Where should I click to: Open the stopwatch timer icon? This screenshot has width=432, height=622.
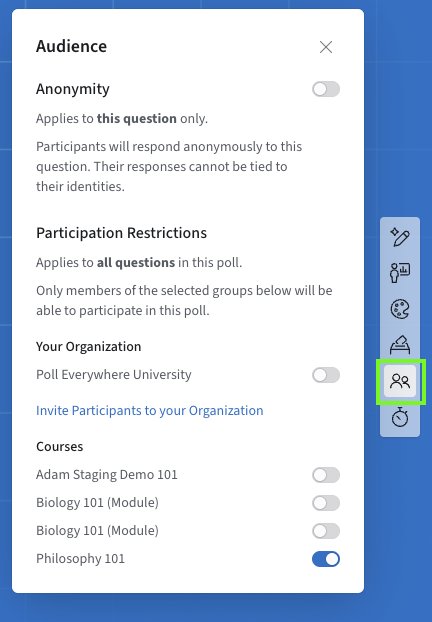tap(400, 417)
